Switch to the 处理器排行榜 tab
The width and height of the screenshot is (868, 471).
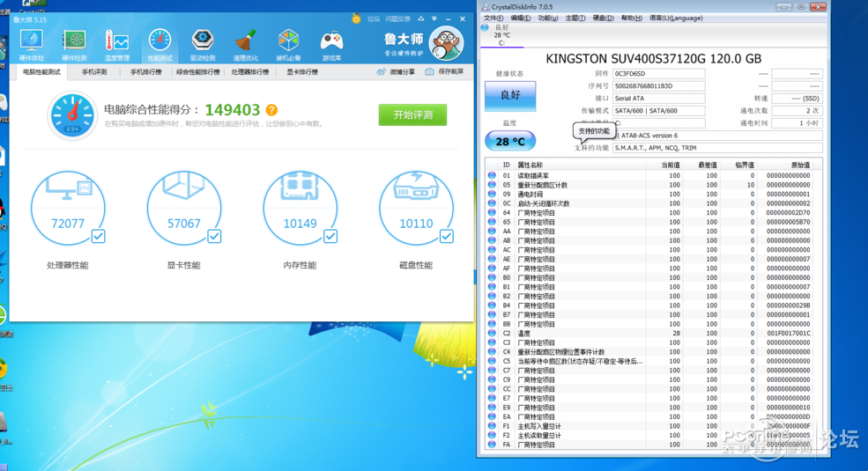[x=249, y=72]
